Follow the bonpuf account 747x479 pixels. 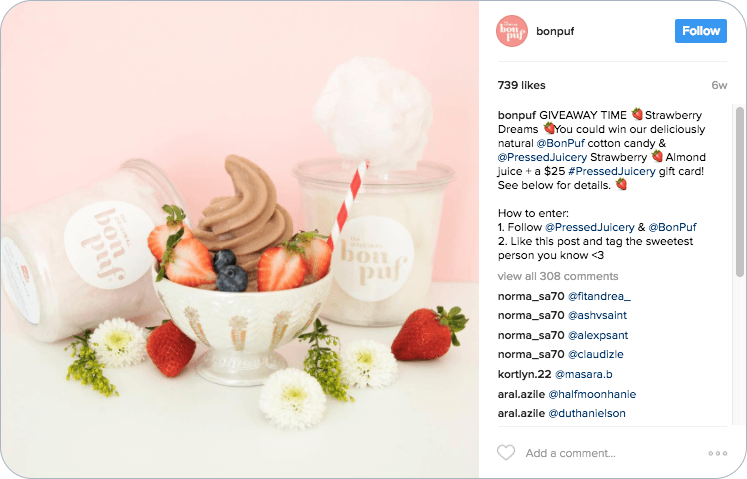click(x=701, y=31)
